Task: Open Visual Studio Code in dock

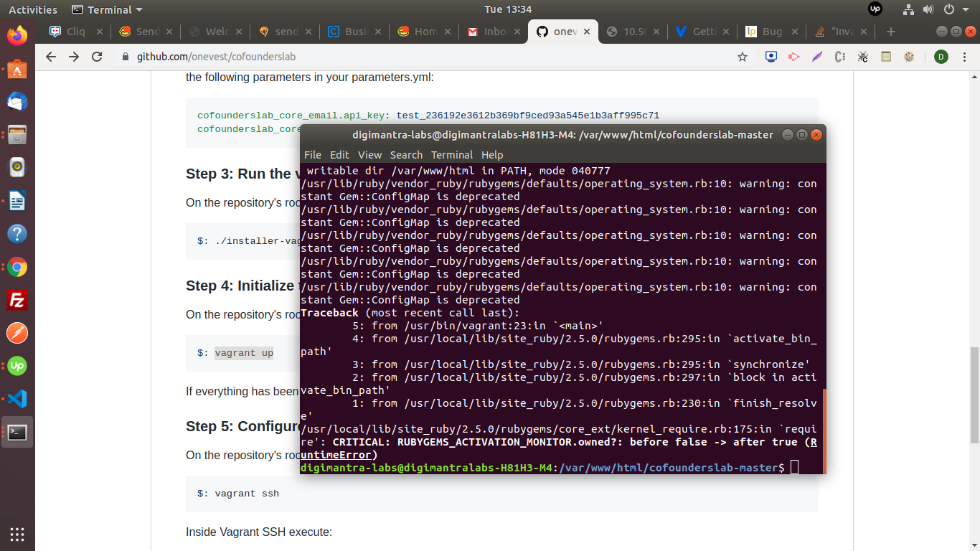Action: [x=17, y=399]
